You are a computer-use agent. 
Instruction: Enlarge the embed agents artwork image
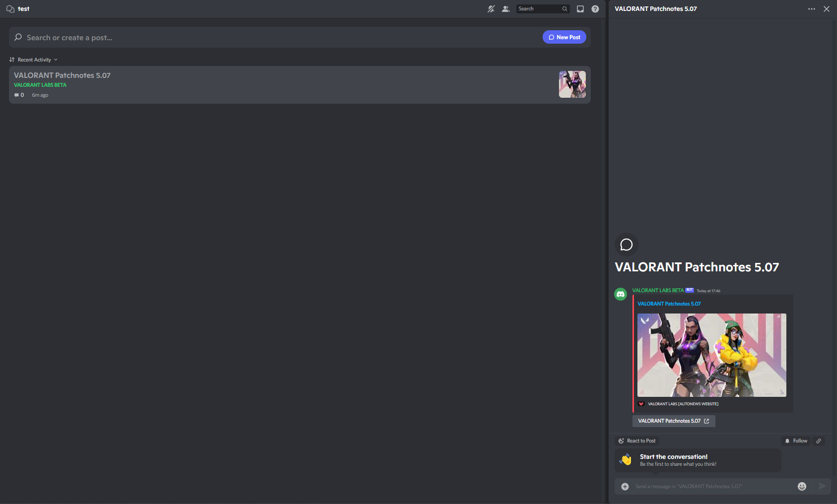[712, 355]
